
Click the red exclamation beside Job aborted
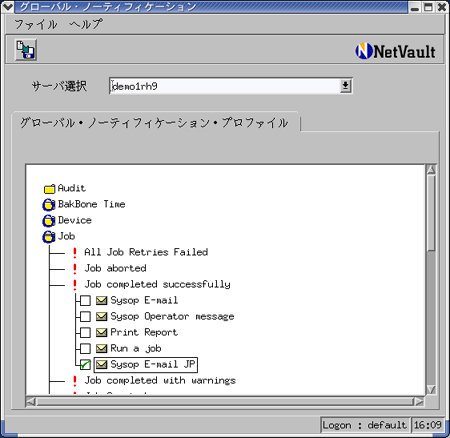pos(75,268)
